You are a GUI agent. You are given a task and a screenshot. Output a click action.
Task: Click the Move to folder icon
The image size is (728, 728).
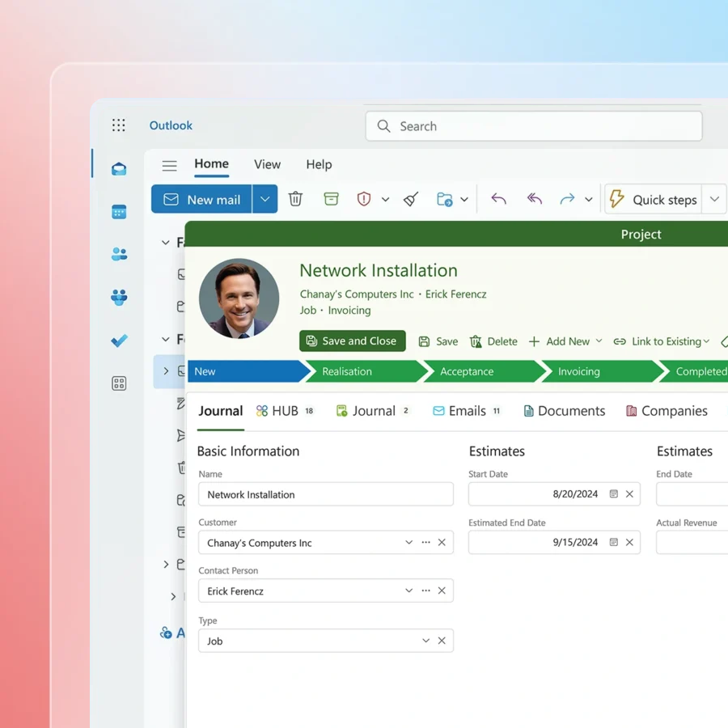click(x=444, y=199)
